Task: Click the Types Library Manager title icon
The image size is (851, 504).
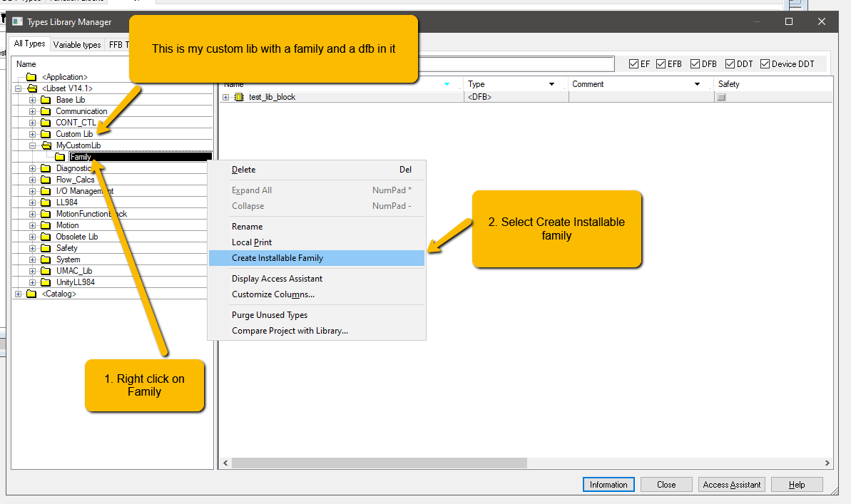Action: point(17,21)
